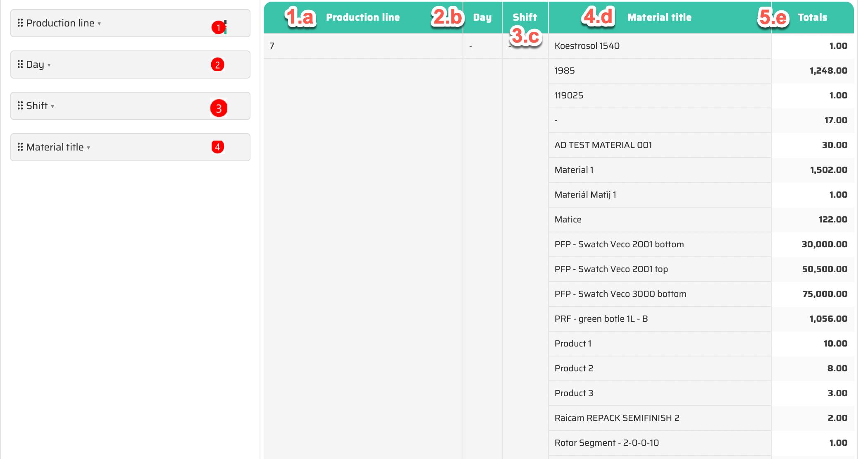Click red badge number 3
Screen dimensions: 868x459
tap(219, 108)
